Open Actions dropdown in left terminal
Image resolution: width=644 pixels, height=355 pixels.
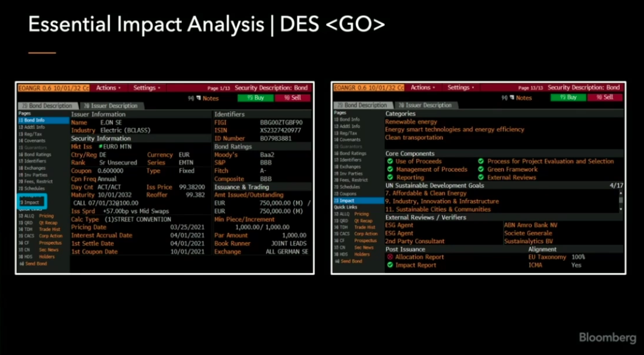[108, 88]
